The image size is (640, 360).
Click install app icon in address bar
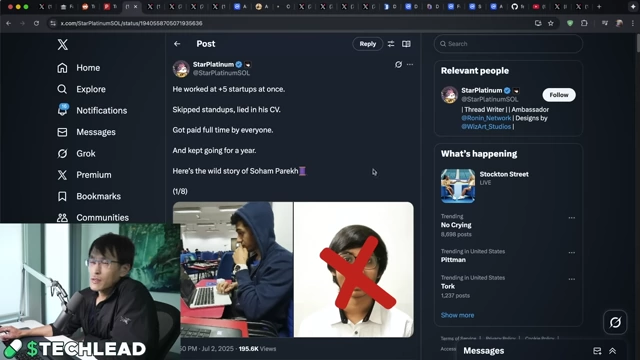[x=538, y=23]
